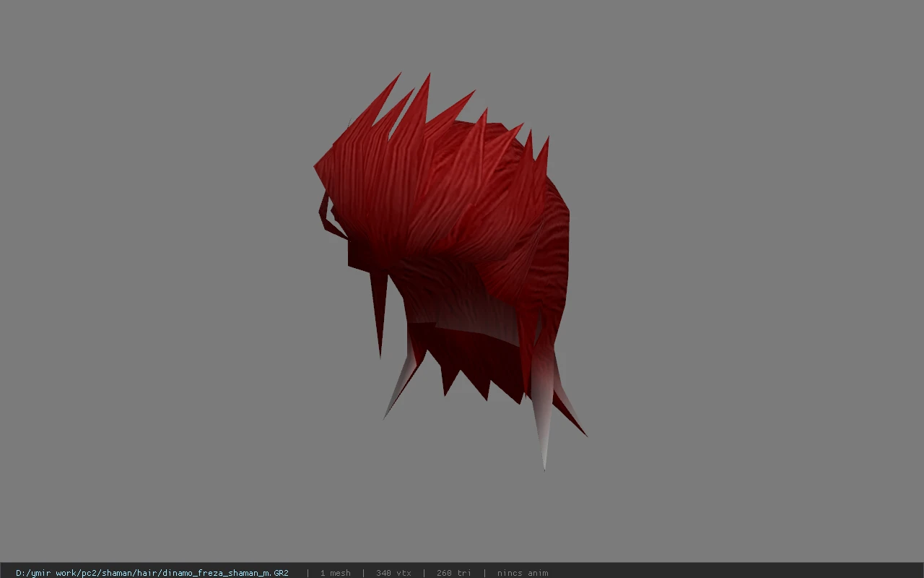Click the '1 mesh' status bar entry

tap(336, 573)
